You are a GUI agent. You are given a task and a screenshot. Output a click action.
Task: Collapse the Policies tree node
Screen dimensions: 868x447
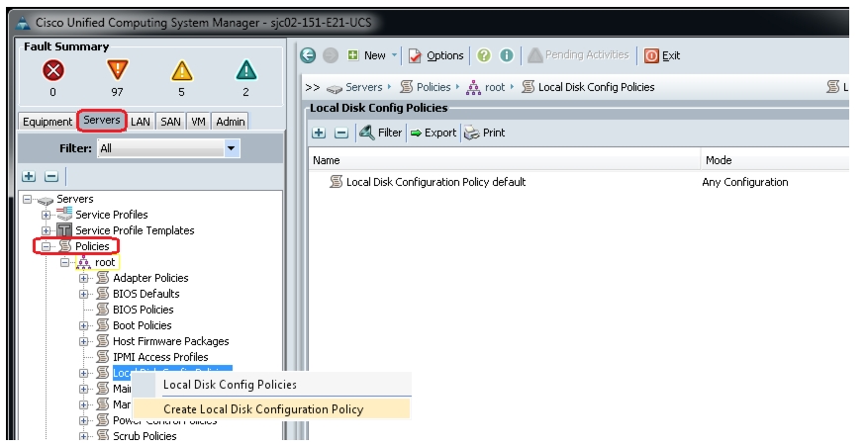[46, 246]
